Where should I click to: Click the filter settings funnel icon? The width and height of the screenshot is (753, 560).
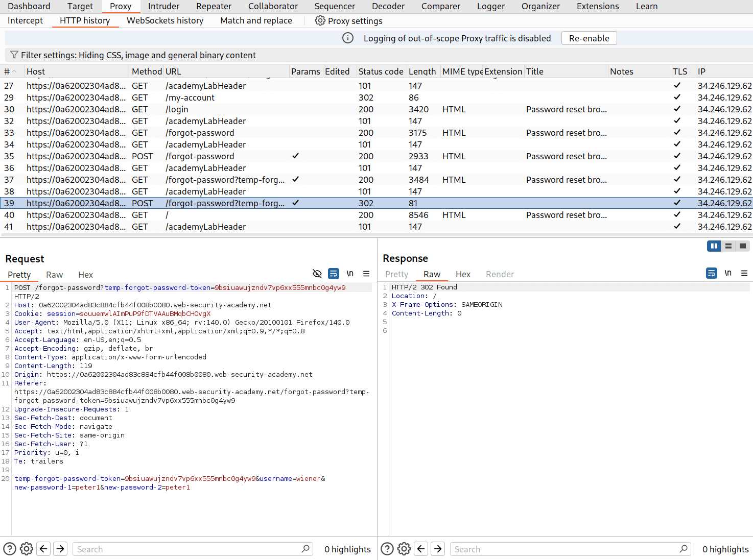coord(14,55)
